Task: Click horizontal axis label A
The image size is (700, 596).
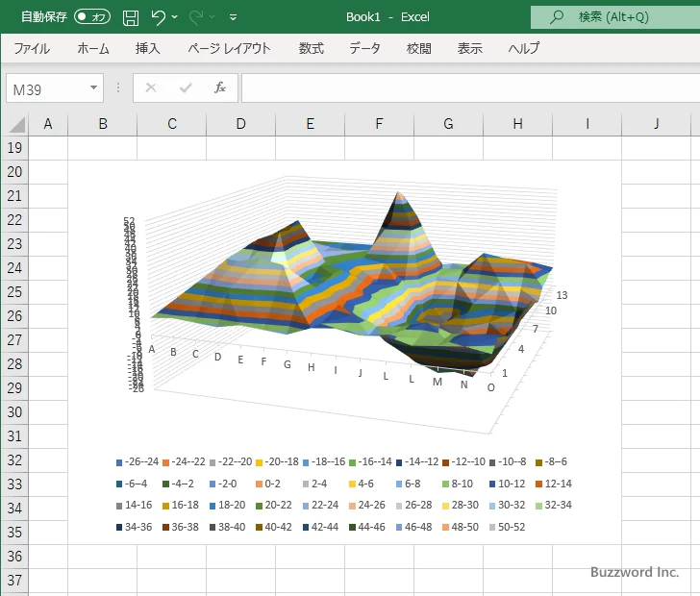Action: pyautogui.click(x=152, y=349)
